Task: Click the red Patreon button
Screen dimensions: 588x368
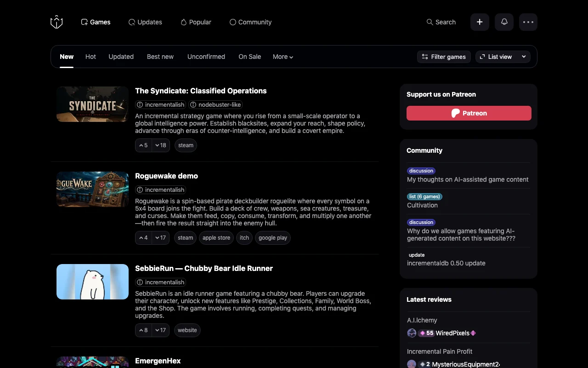Action: tap(469, 113)
